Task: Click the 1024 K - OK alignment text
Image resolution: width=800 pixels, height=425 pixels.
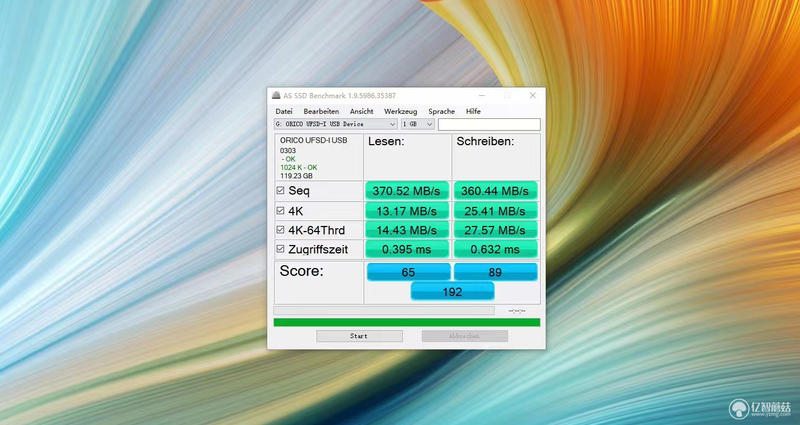Action: pos(298,167)
